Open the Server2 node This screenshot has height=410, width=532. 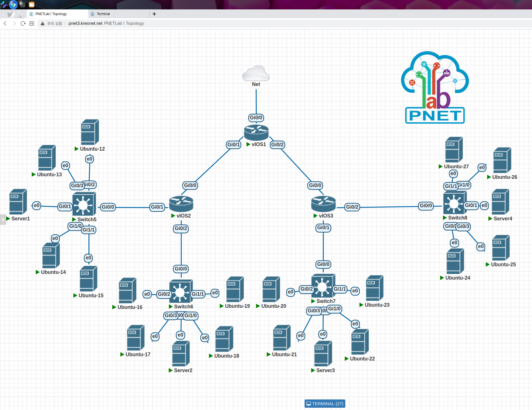point(181,353)
